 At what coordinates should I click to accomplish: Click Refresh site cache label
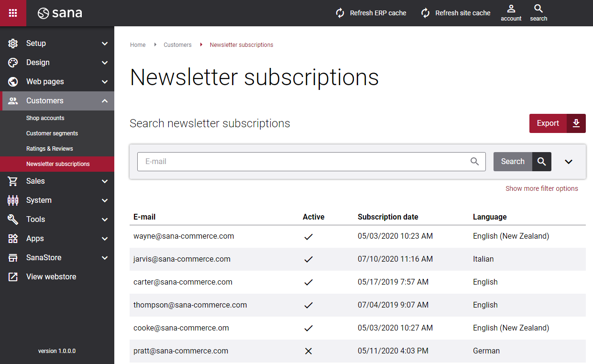point(463,13)
